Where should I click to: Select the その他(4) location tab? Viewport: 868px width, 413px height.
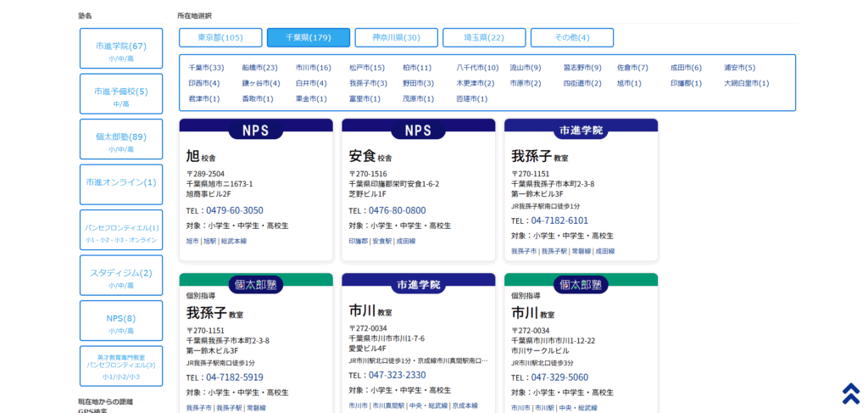572,37
